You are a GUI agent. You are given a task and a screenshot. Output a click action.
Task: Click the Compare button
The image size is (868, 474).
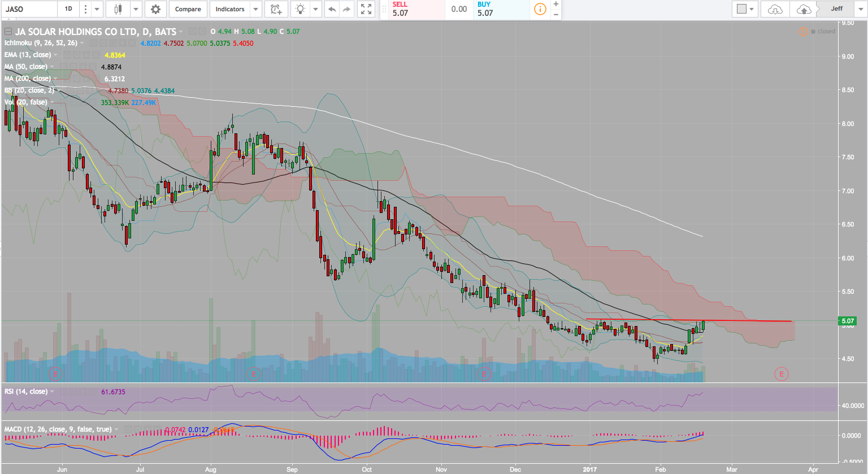[x=188, y=9]
